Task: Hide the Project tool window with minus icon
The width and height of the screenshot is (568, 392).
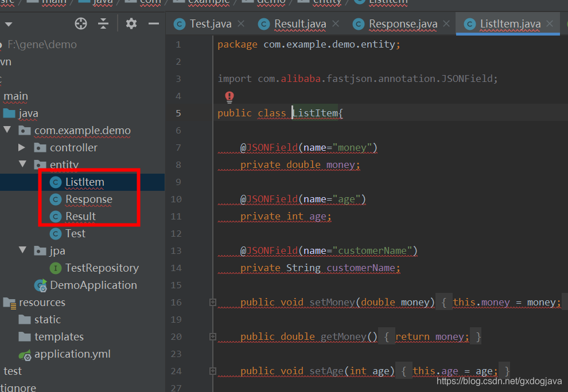Action: [x=153, y=23]
